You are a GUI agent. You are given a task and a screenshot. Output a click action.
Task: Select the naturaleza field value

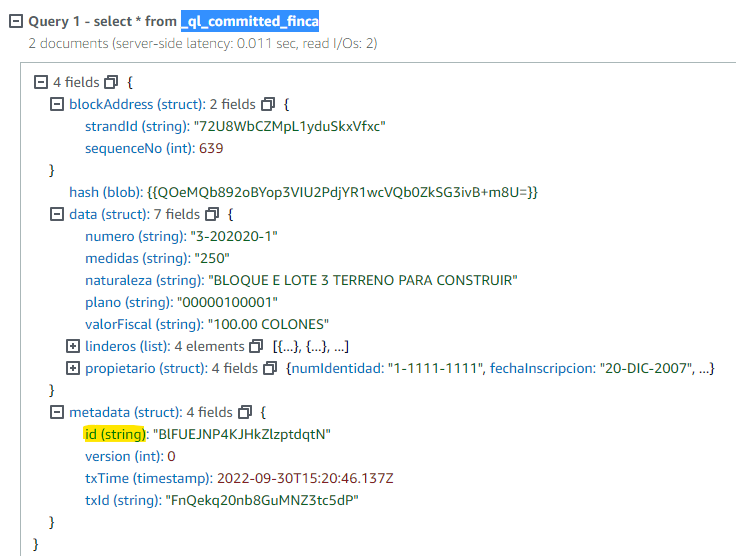click(x=361, y=280)
